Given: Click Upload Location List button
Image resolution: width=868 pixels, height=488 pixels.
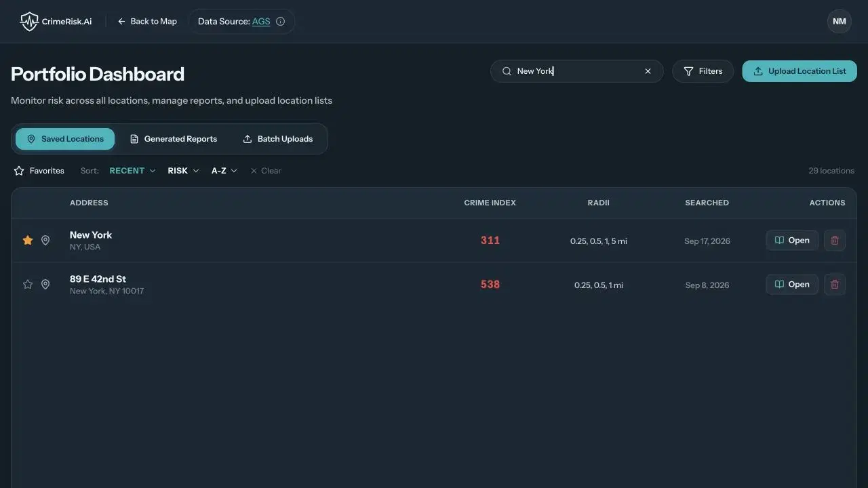Looking at the screenshot, I should (800, 71).
